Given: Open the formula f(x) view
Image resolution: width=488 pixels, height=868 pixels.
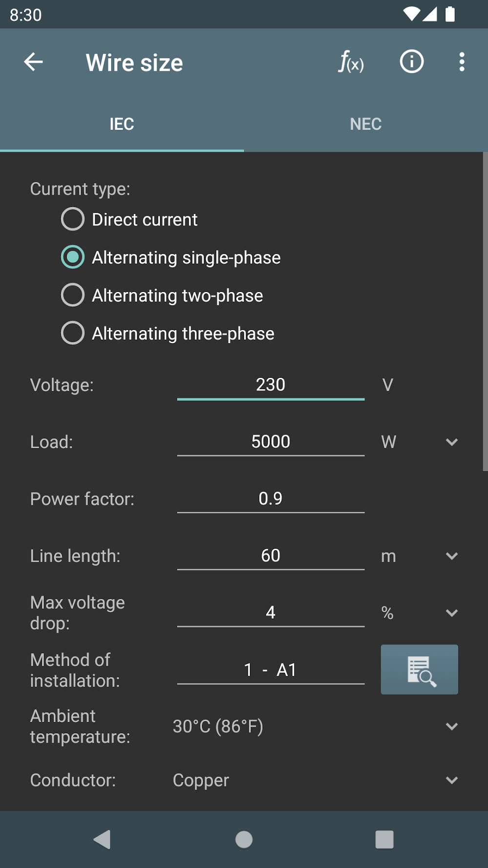Looking at the screenshot, I should pyautogui.click(x=351, y=62).
